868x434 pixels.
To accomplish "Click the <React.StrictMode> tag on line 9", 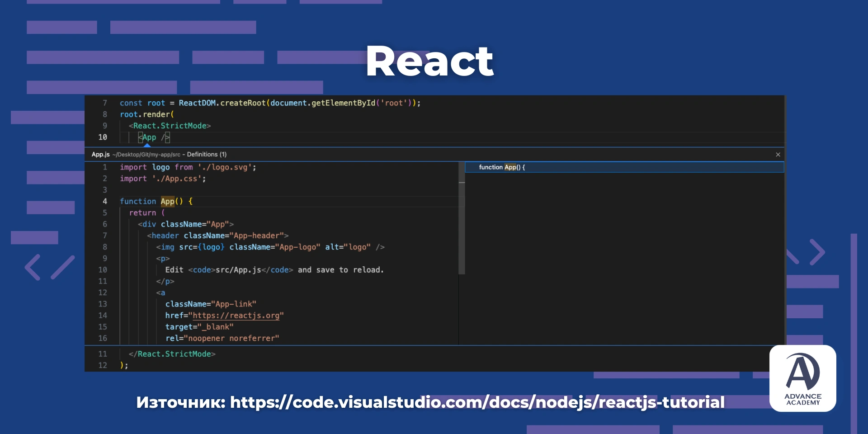I will pos(170,126).
